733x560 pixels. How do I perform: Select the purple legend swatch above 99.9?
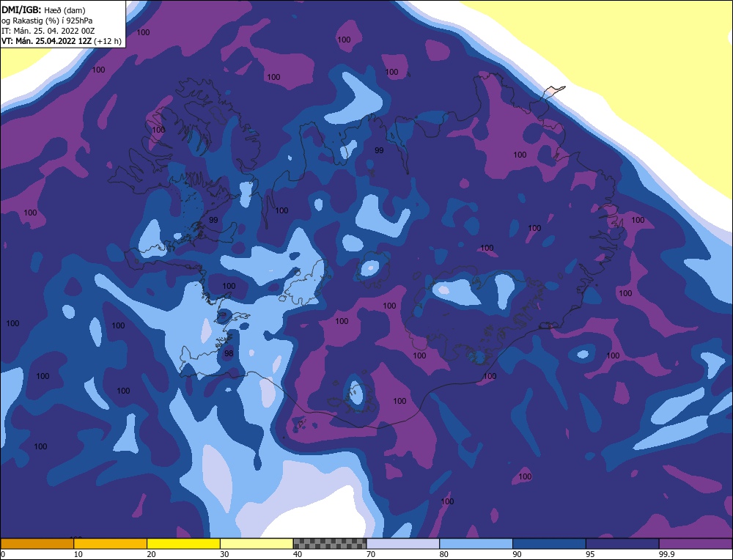696,543
